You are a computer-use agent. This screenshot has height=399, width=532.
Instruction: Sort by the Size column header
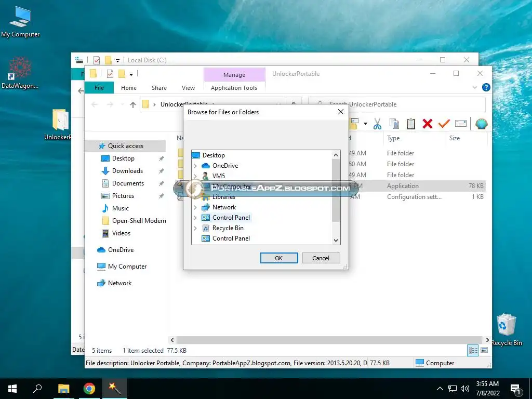(455, 138)
